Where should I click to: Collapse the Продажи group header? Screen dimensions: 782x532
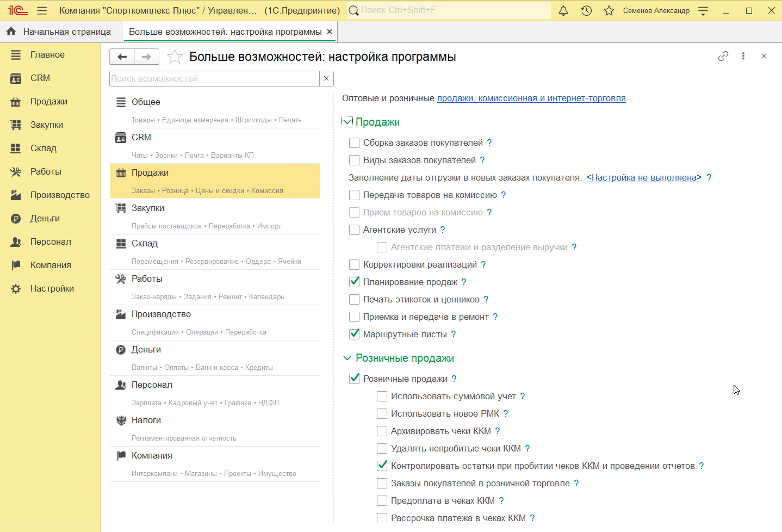pos(347,122)
